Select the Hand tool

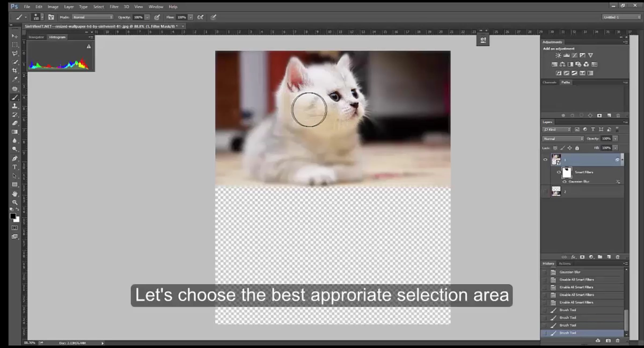15,194
